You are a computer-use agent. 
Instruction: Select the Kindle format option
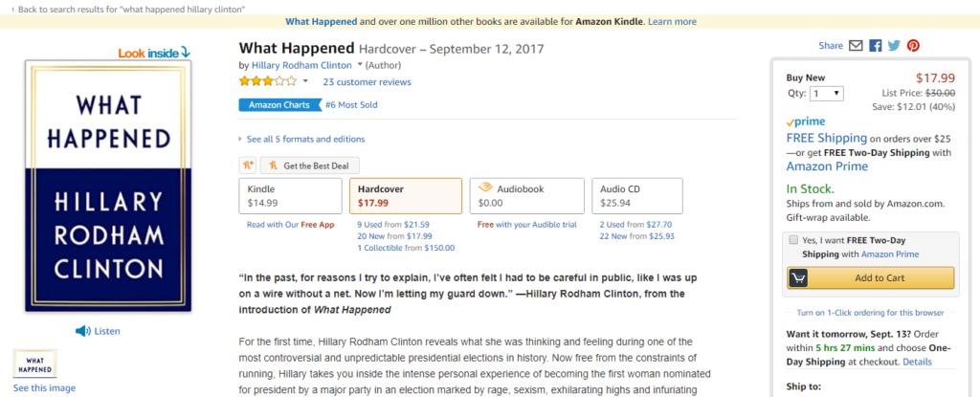(291, 196)
